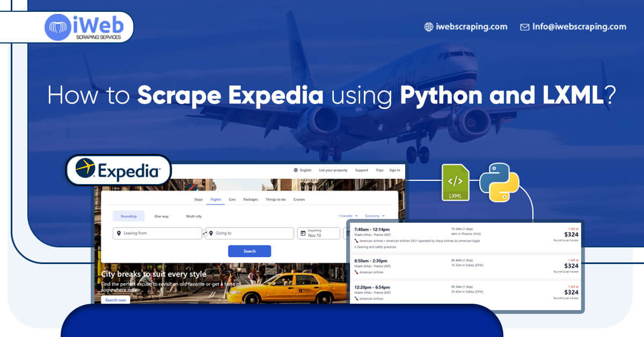Select the Multi-city trip type

(x=194, y=216)
